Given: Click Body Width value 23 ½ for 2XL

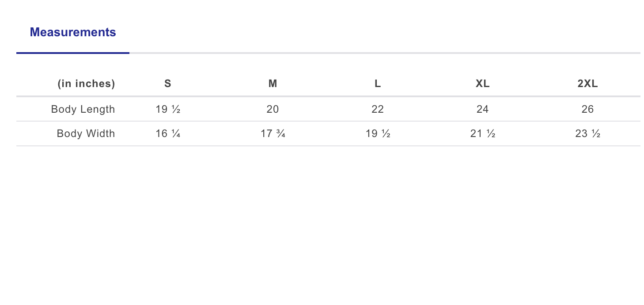Looking at the screenshot, I should click(587, 133).
